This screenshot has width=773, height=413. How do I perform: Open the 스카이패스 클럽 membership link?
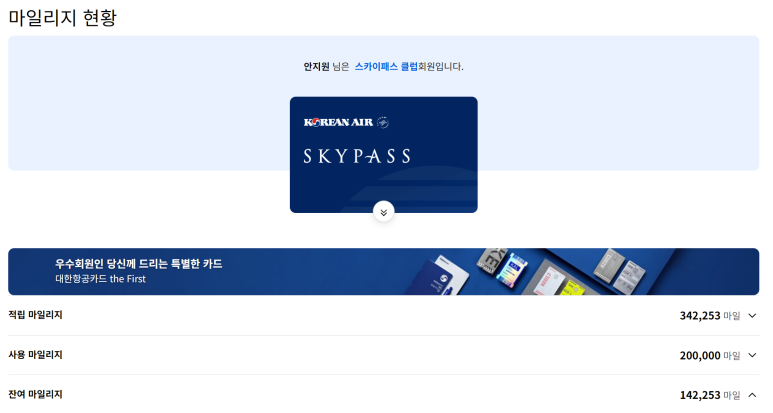pos(386,67)
